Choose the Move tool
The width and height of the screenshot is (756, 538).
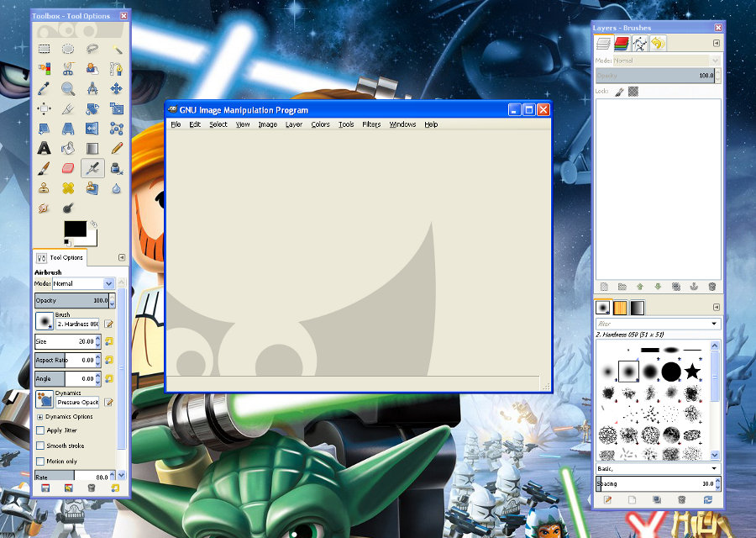[116, 88]
